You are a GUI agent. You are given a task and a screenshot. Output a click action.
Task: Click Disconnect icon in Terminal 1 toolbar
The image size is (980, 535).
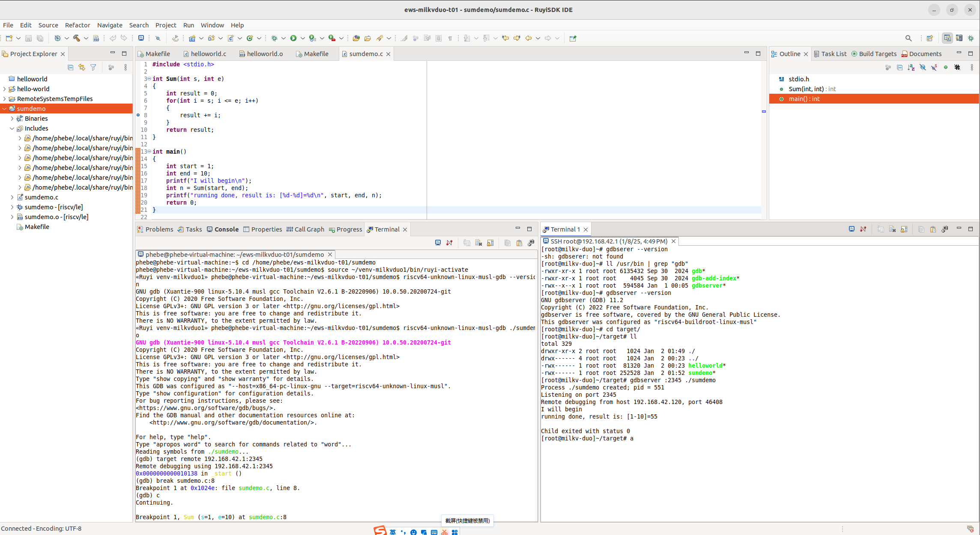click(863, 229)
